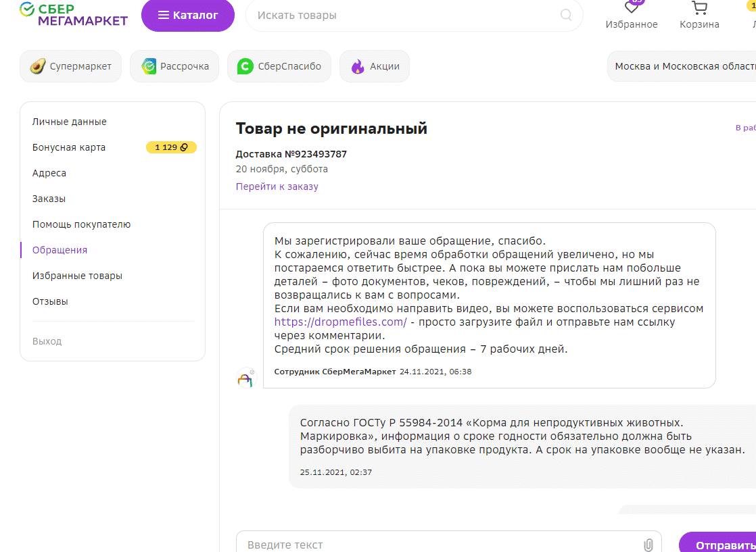Click the Корзина label text
The width and height of the screenshot is (756, 552).
(x=699, y=24)
